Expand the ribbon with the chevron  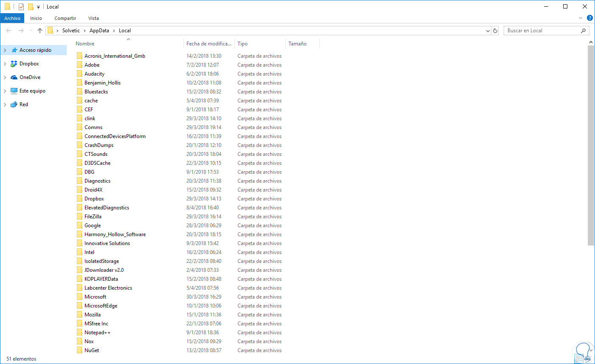(581, 18)
